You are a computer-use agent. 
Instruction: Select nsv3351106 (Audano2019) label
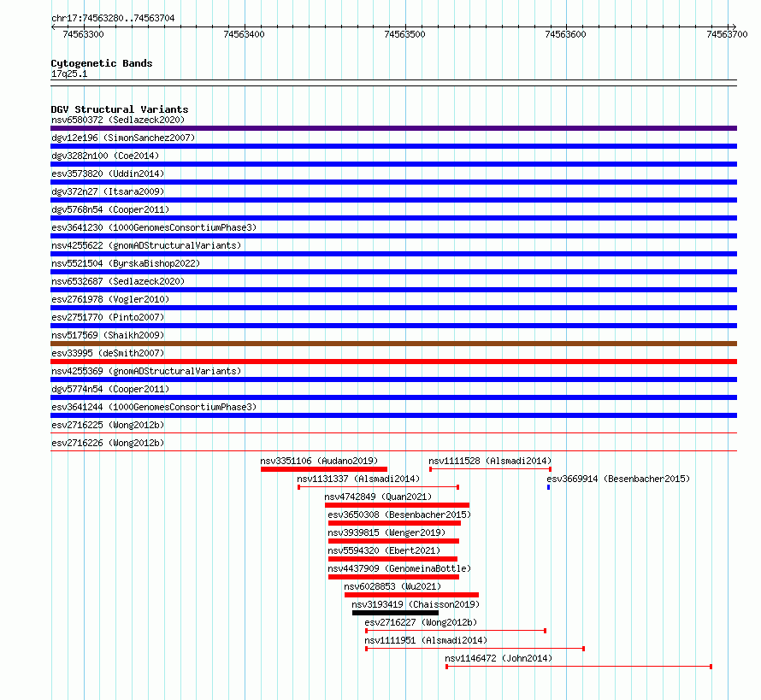pos(319,461)
